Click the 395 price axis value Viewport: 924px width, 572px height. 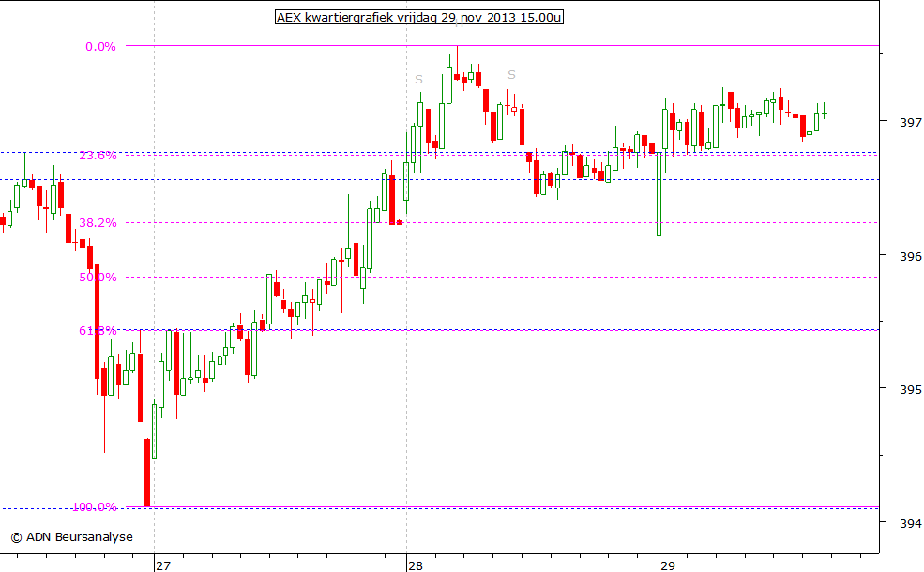click(911, 389)
